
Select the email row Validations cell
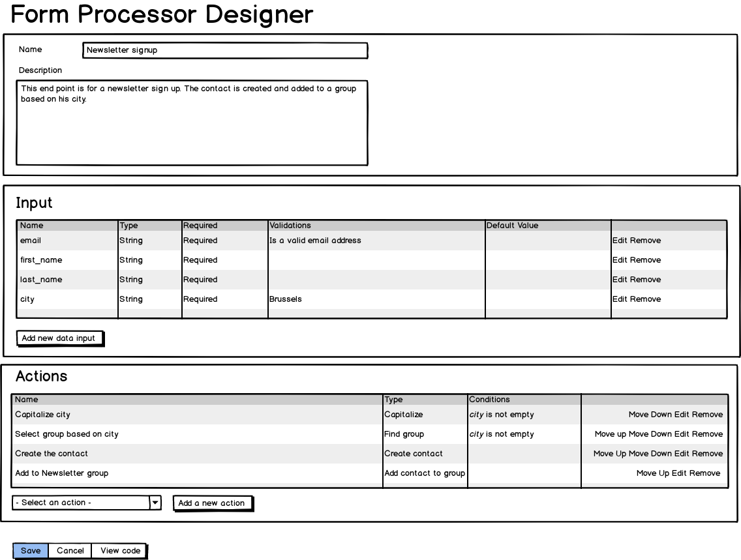click(x=376, y=241)
